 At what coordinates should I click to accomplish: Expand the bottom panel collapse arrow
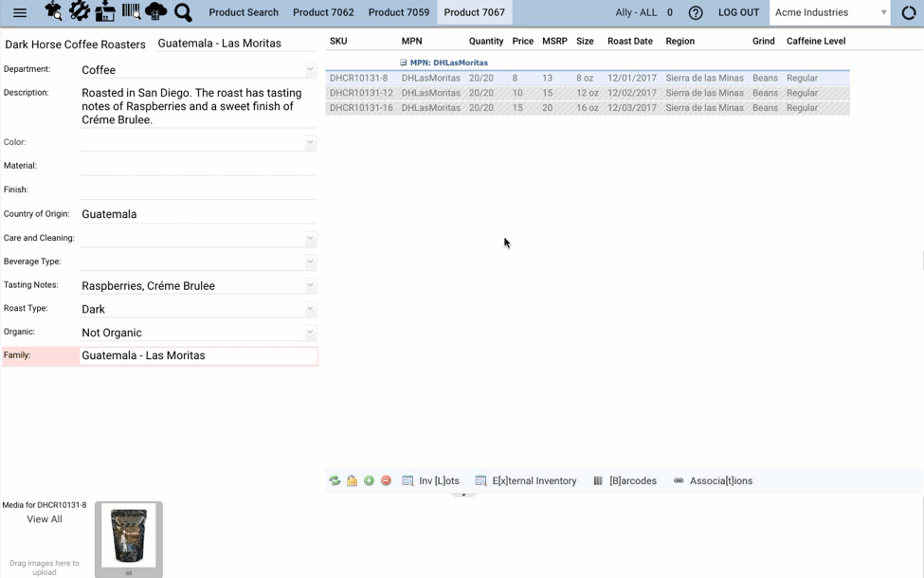pyautogui.click(x=463, y=495)
